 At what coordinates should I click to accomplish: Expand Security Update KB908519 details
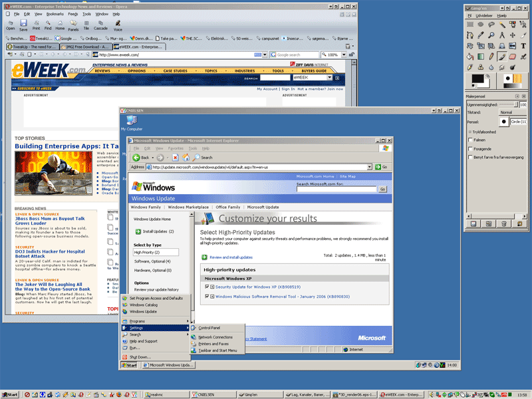(x=212, y=287)
